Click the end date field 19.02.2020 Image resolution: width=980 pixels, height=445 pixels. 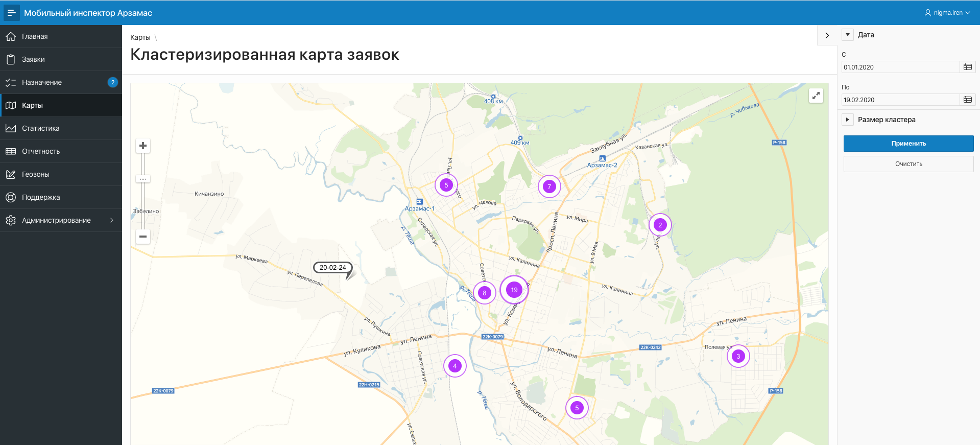tap(901, 100)
